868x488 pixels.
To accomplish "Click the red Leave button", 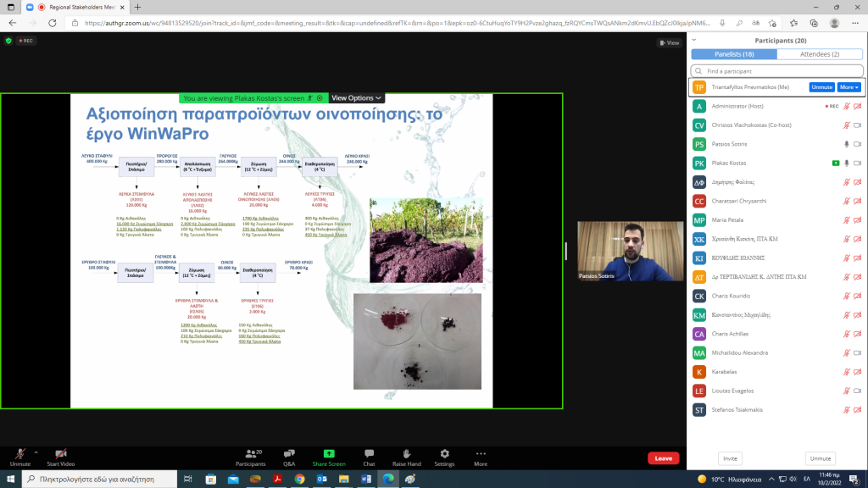I will pos(663,458).
